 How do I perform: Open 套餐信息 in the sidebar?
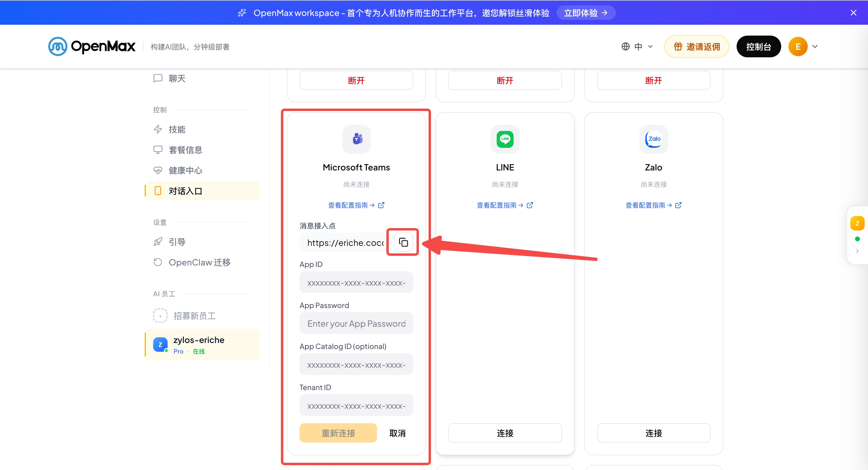coord(202,150)
